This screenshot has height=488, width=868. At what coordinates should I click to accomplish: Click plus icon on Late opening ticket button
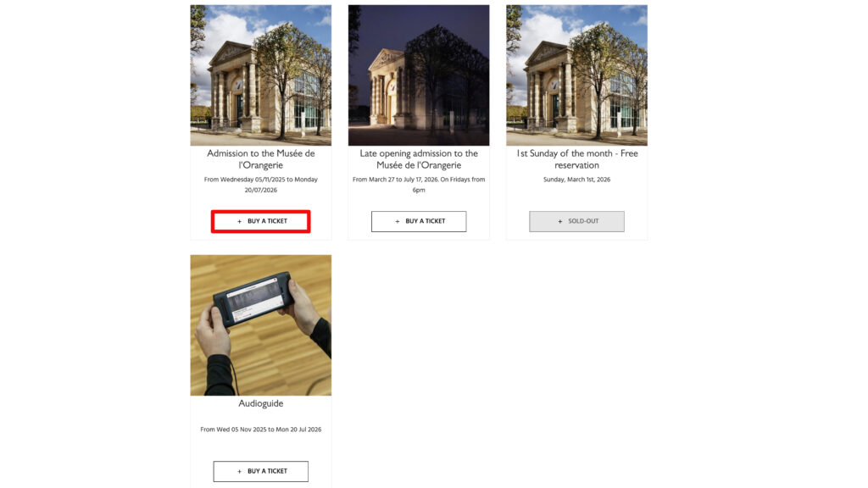(398, 221)
